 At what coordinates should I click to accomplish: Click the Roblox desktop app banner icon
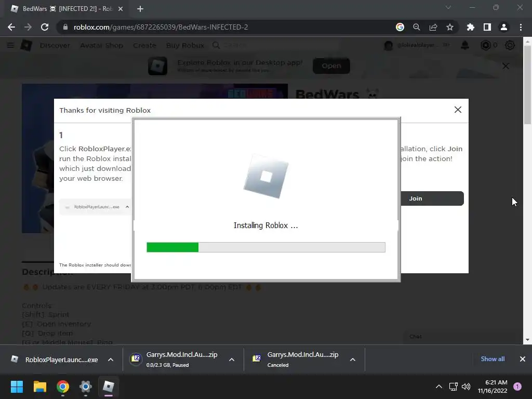pyautogui.click(x=157, y=66)
